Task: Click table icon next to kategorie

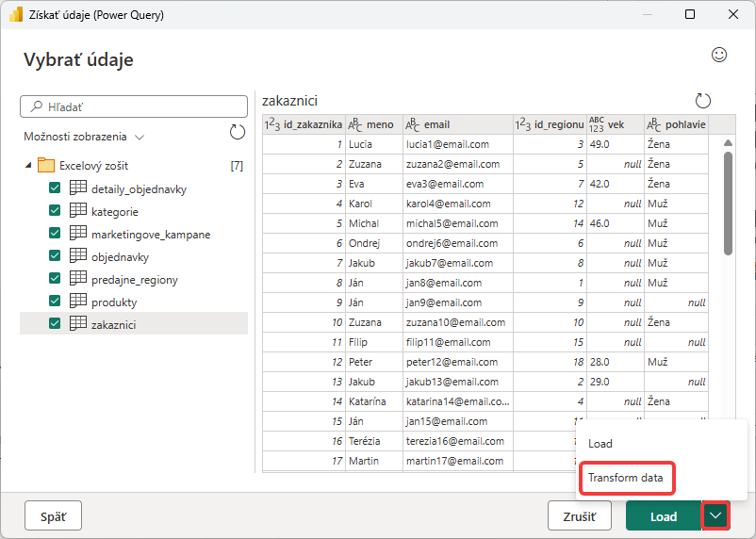Action: (78, 210)
